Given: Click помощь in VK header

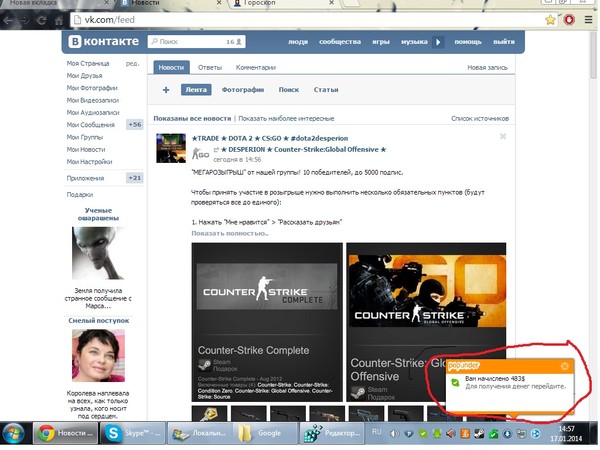Looking at the screenshot, I should tap(468, 42).
